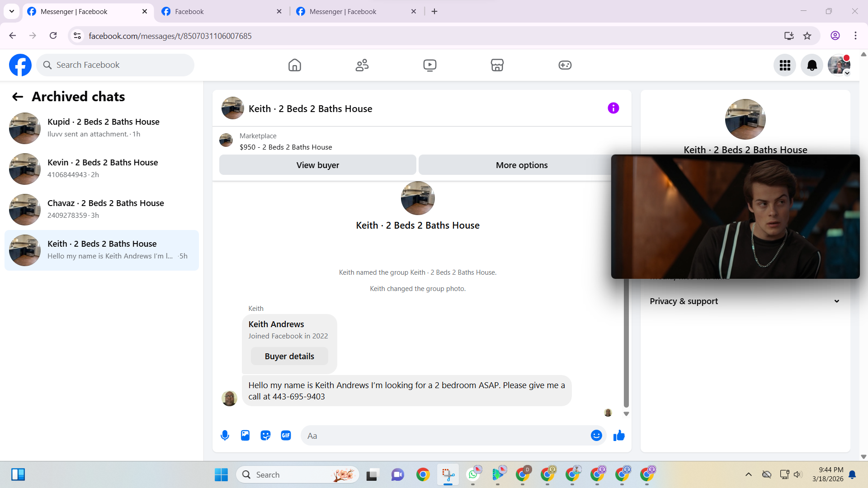Send a thumbs-up like

[x=619, y=436]
